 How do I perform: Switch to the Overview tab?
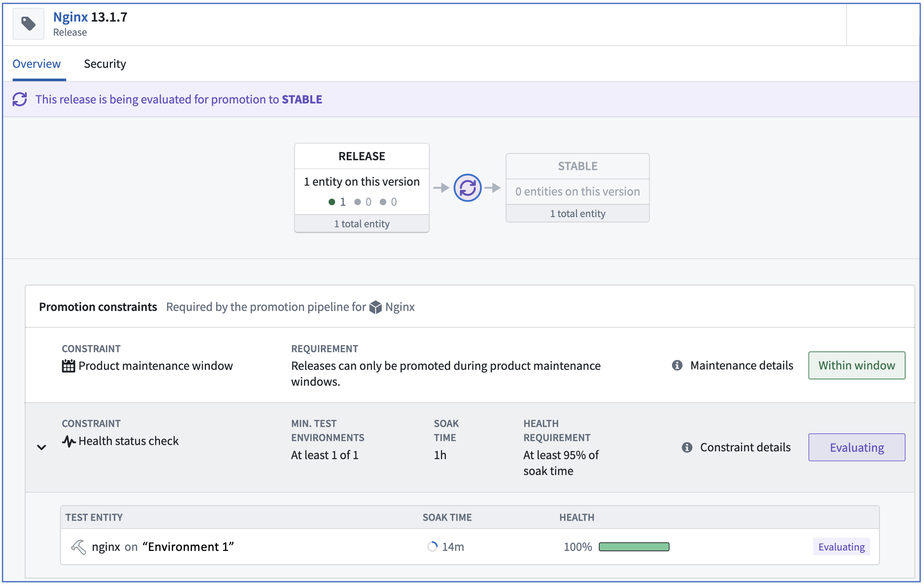point(36,64)
